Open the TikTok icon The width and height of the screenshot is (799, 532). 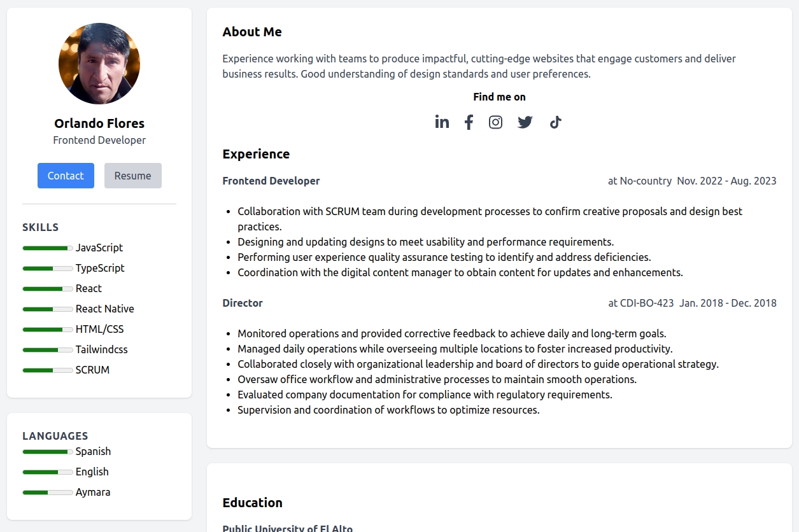(x=555, y=122)
